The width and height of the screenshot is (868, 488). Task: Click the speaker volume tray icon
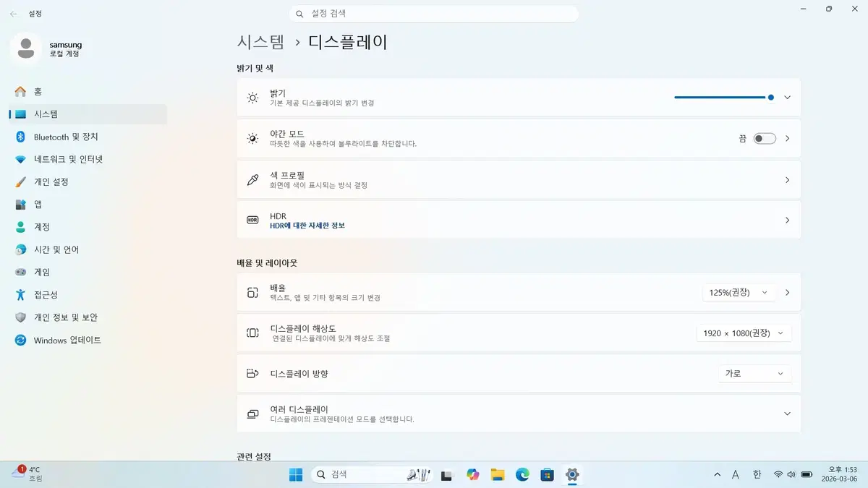[791, 474]
